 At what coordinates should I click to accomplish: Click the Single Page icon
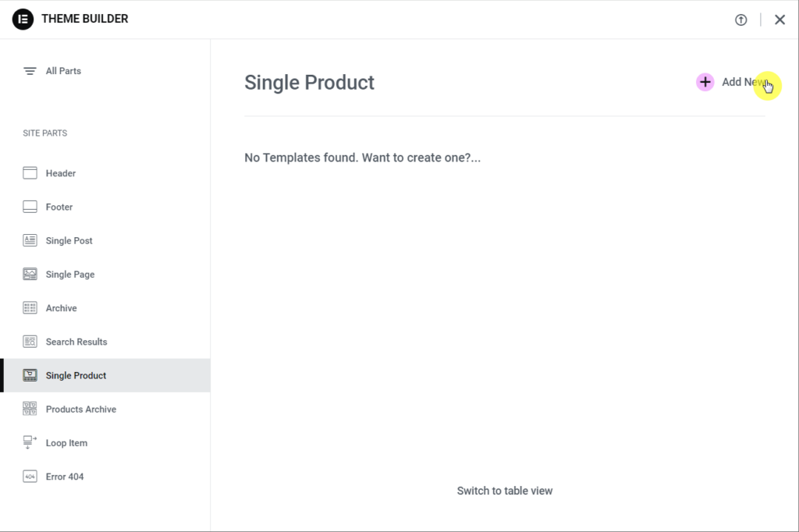[30, 274]
